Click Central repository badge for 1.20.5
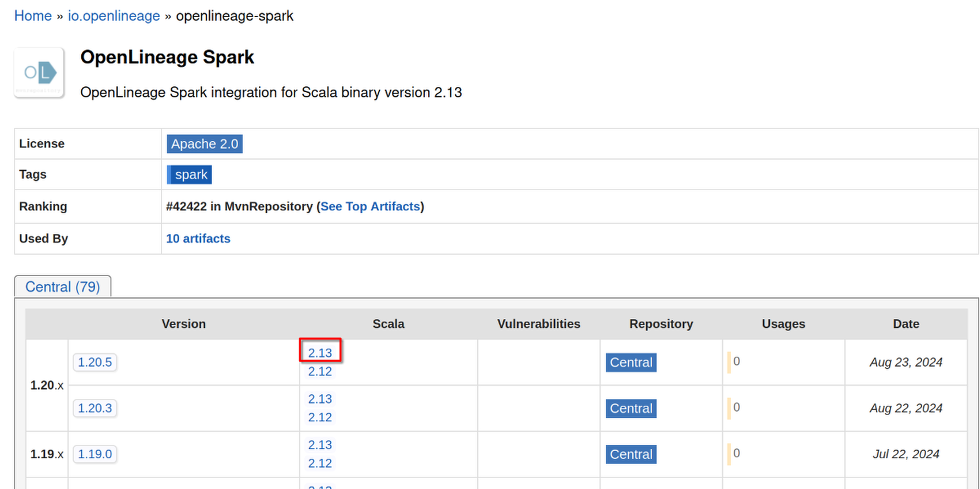 (x=631, y=362)
